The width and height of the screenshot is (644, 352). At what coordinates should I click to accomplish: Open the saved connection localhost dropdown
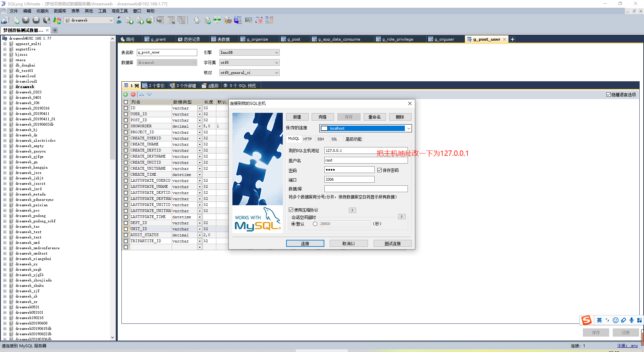click(x=409, y=128)
